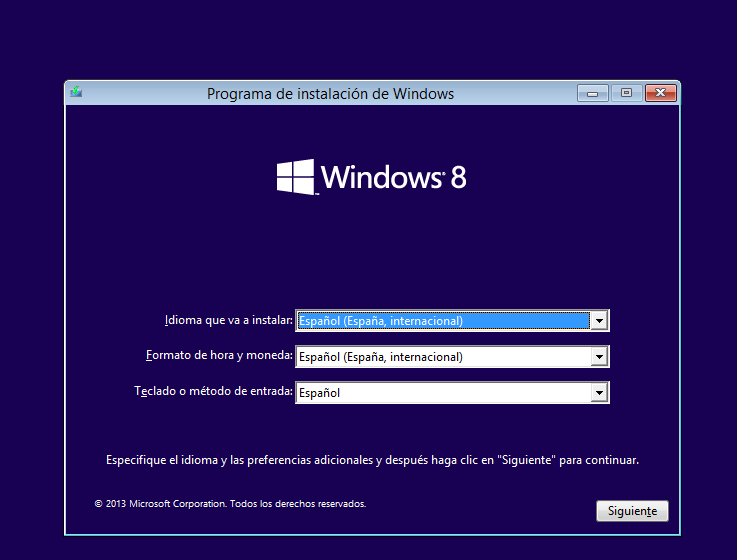Expand the 'Formato de hora y moneda' dropdown arrow

click(x=599, y=357)
